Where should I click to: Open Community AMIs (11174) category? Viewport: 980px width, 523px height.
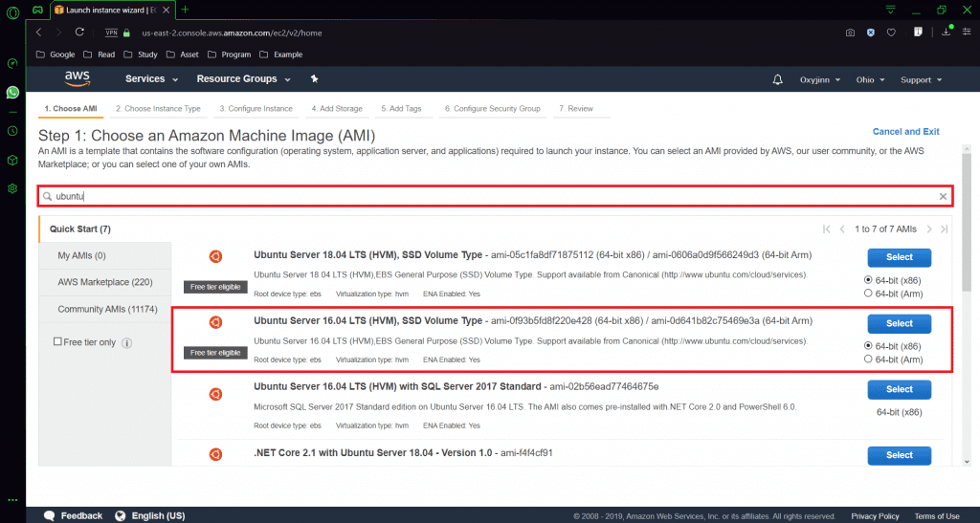105,309
